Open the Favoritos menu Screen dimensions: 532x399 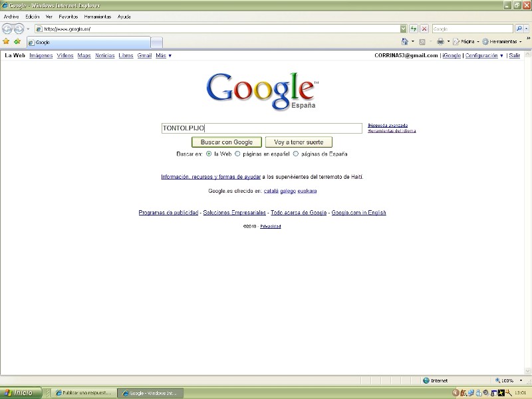point(68,17)
